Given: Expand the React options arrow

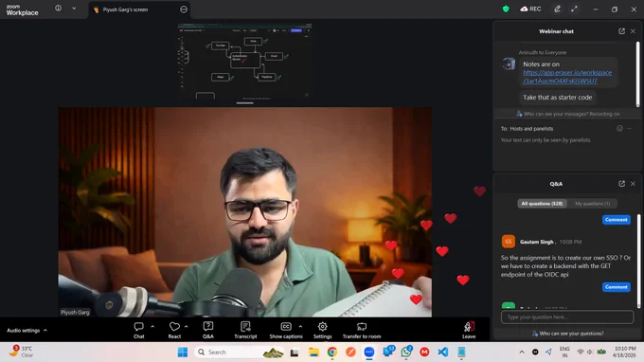Looking at the screenshot, I should coord(186,326).
